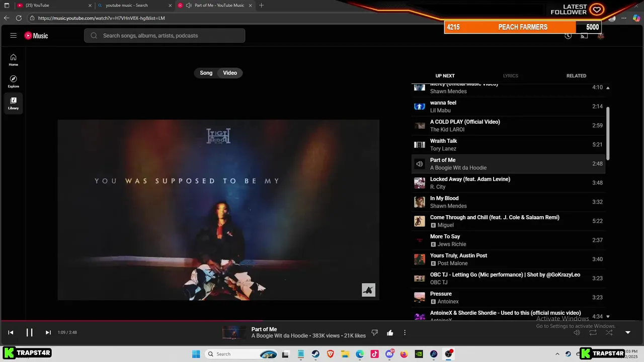Open the hamburger guide menu

tap(14, 36)
